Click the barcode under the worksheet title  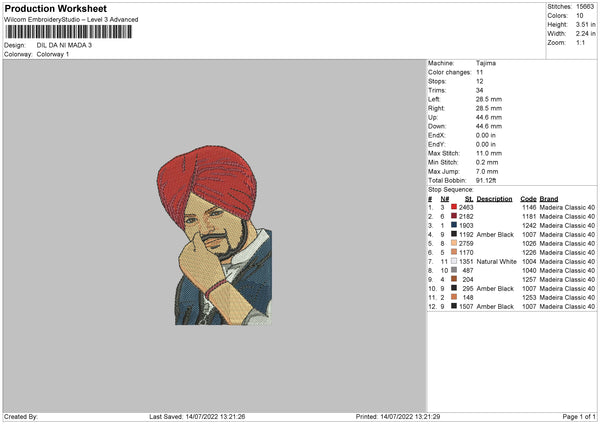(69, 32)
